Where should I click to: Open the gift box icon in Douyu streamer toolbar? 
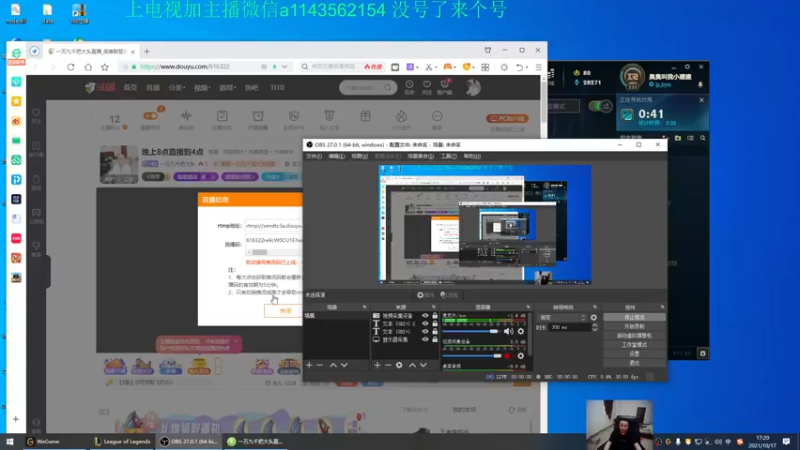365,118
